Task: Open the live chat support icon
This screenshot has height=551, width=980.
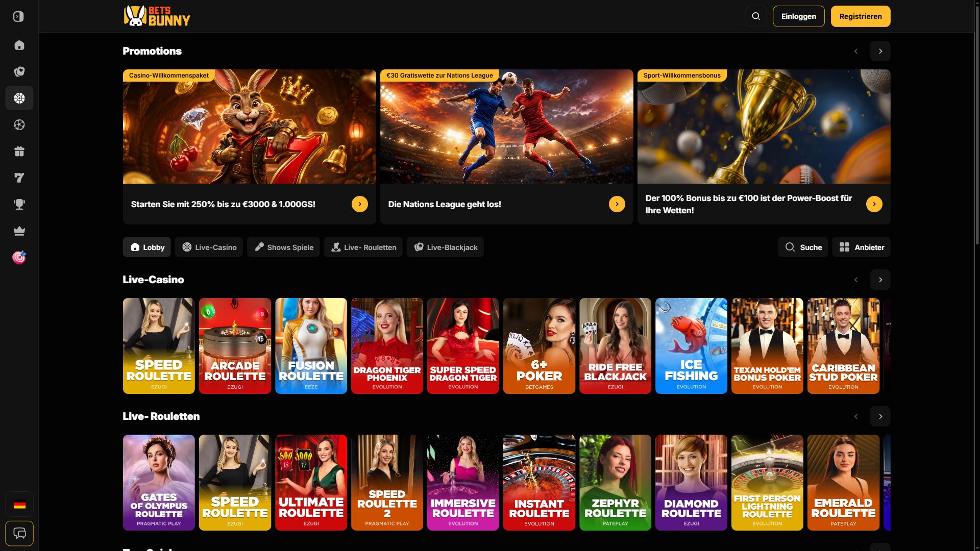Action: click(x=19, y=534)
